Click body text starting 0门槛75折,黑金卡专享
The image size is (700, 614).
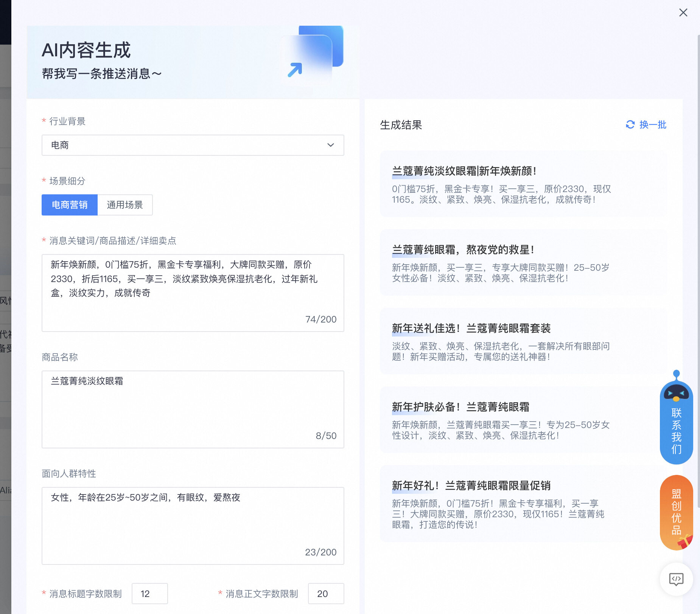501,194
